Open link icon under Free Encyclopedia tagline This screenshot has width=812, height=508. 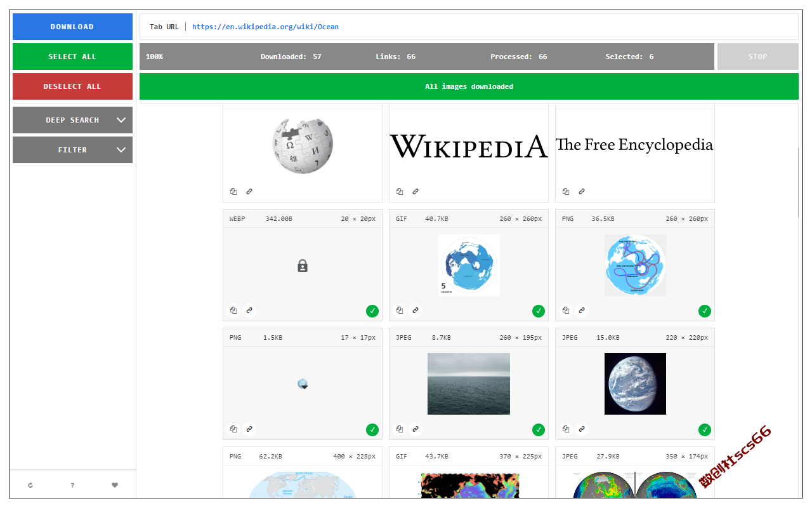582,191
